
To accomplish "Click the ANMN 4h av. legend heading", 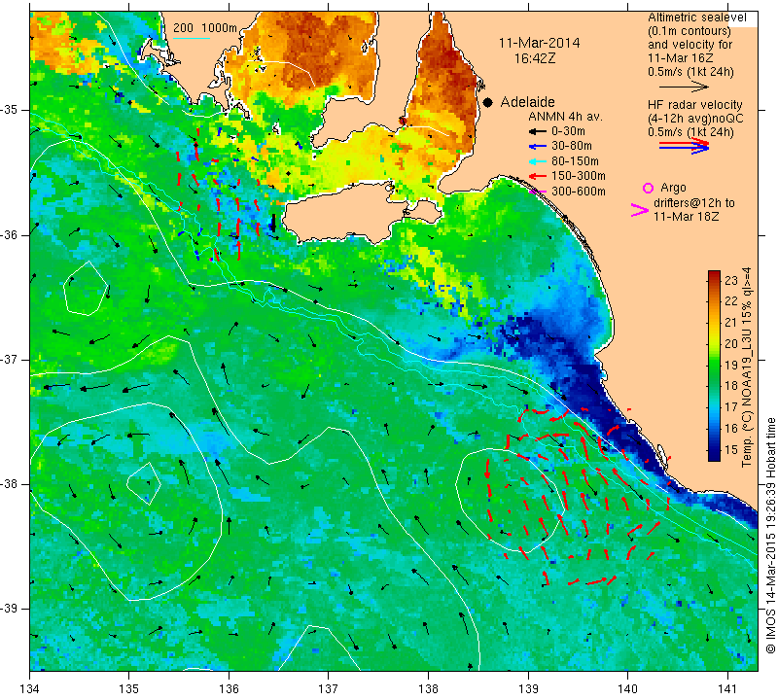I will 565,117.
